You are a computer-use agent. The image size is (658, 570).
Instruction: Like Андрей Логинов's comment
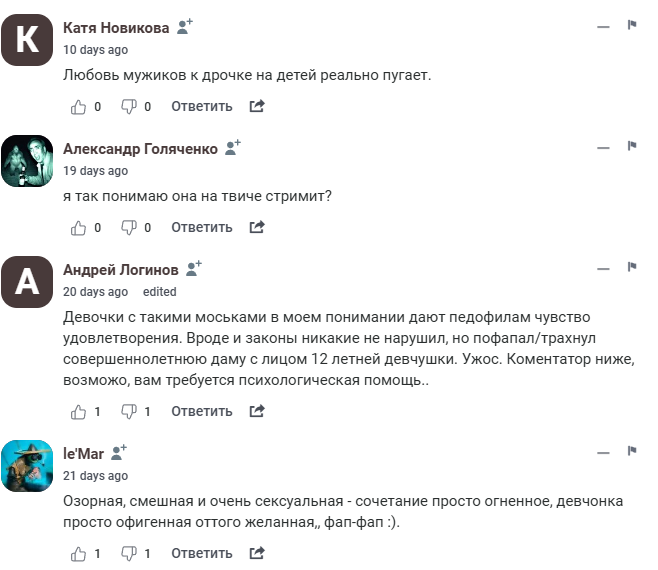[80, 411]
